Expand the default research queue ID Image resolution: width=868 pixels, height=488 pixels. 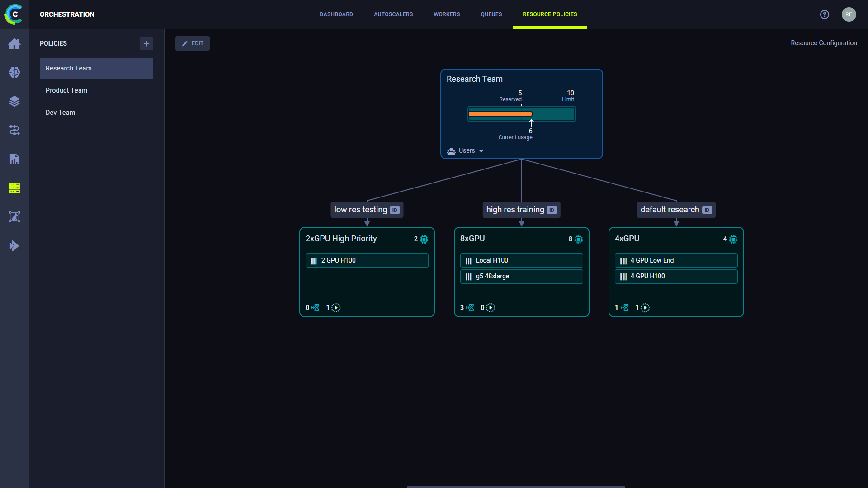point(707,210)
